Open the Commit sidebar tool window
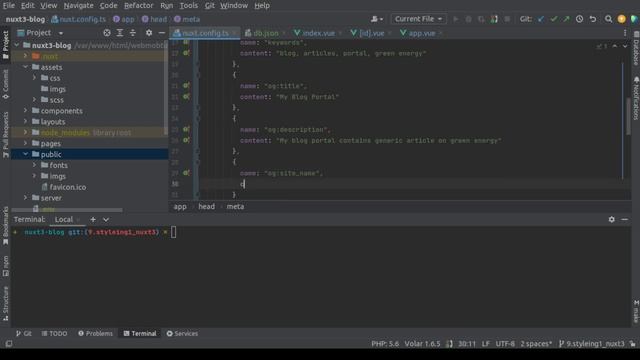 [5, 84]
